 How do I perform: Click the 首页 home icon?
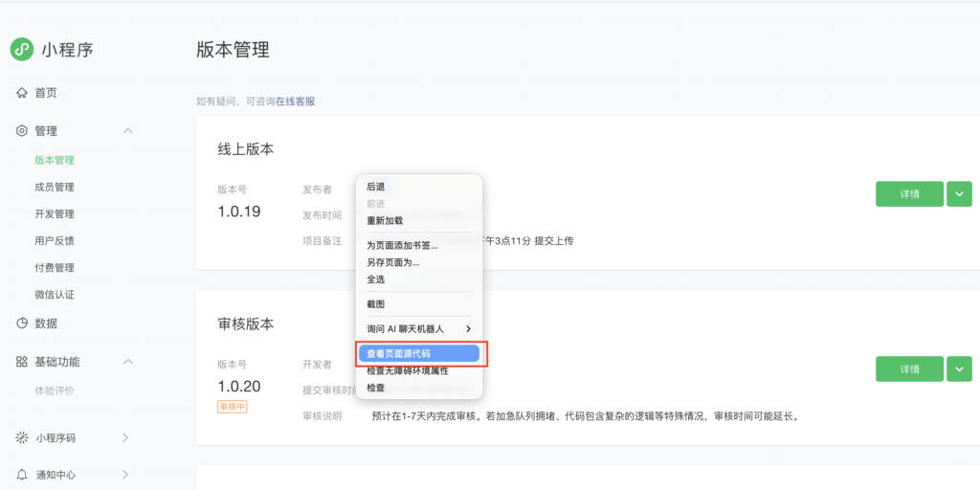click(x=22, y=93)
